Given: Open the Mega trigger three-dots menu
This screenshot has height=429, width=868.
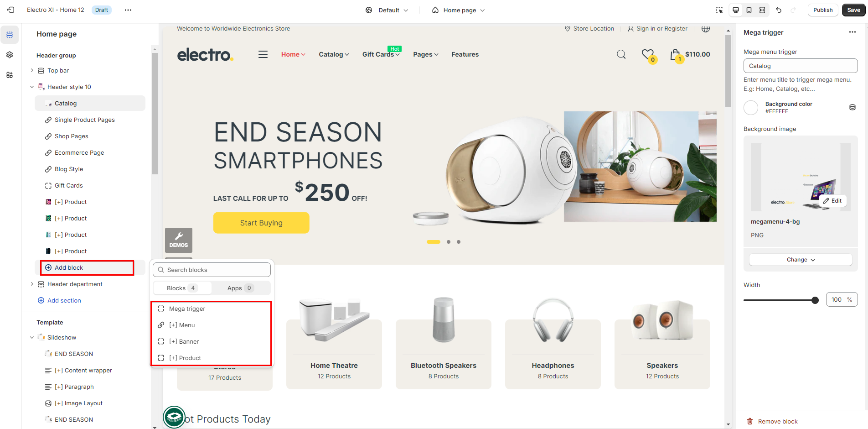Looking at the screenshot, I should 852,32.
